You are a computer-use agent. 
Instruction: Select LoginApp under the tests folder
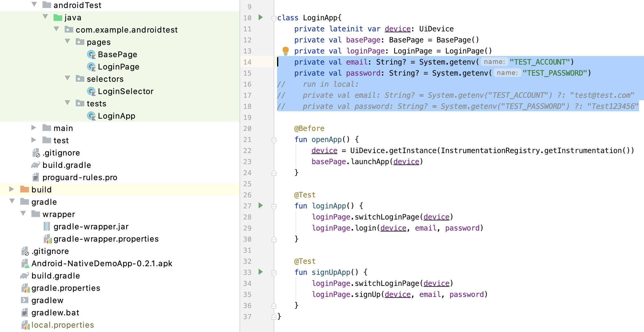coord(116,116)
